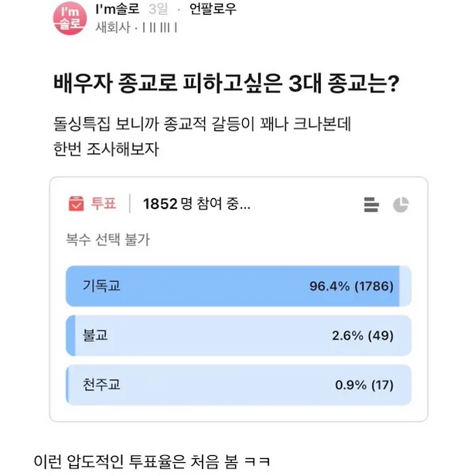
Task: Click the I'm솔로 pink profile avatar
Action: coord(70,19)
